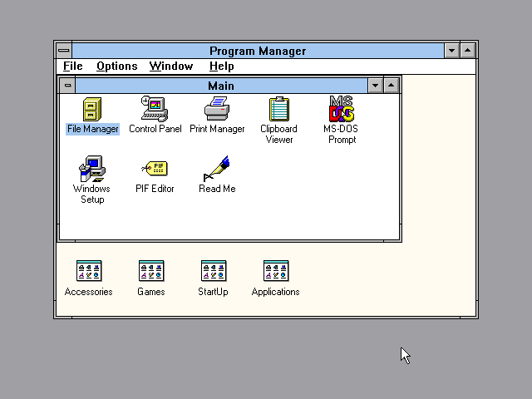Click the "Read Me" label text
Viewport: 532px width, 399px height.
217,189
